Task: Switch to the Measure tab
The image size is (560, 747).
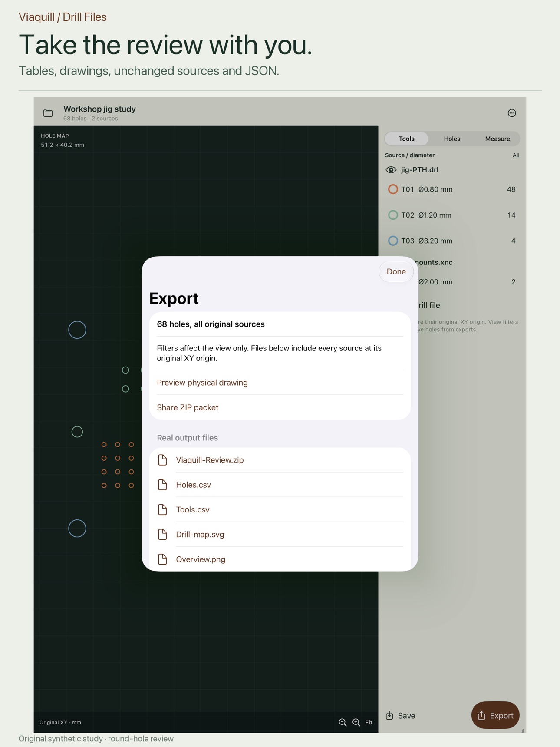Action: 497,139
